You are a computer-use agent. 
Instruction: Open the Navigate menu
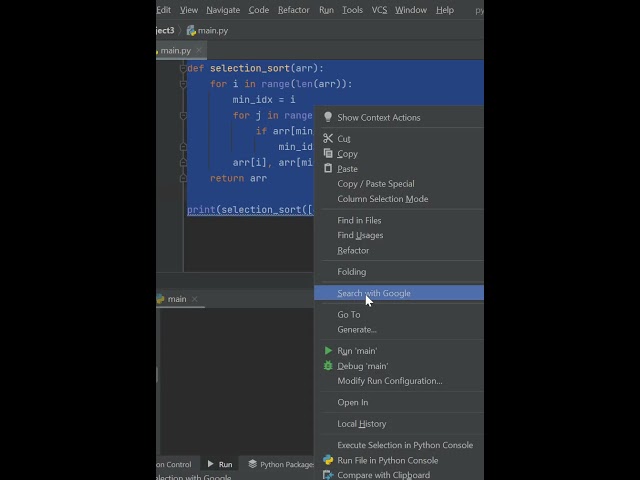coord(223,10)
